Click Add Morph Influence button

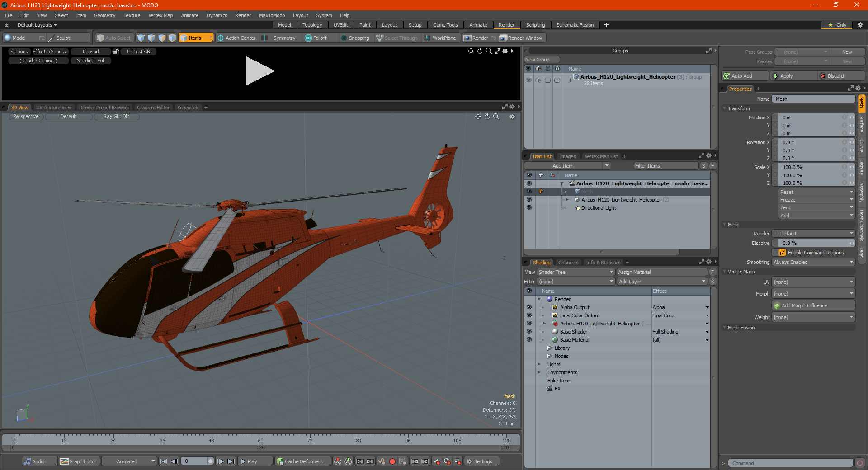(814, 305)
